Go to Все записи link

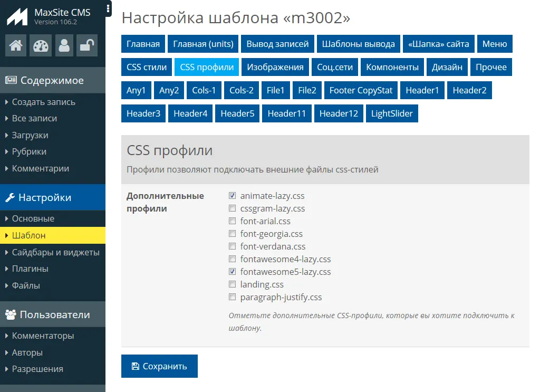34,118
